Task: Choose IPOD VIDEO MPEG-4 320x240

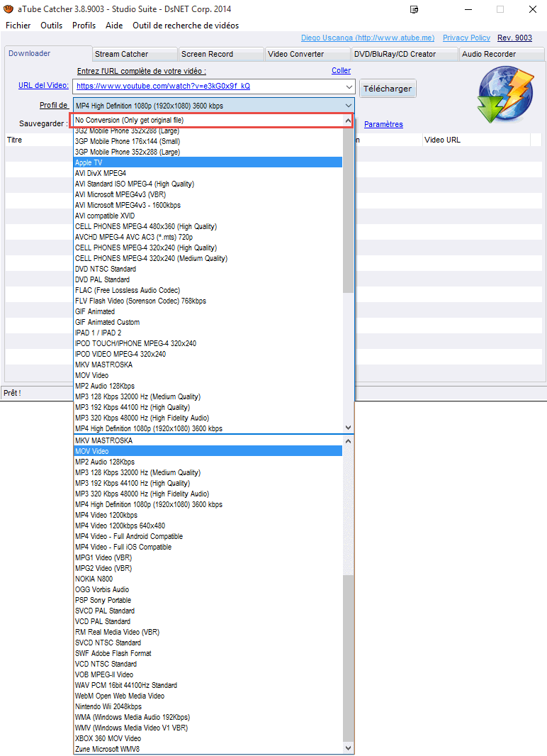Action: click(208, 354)
